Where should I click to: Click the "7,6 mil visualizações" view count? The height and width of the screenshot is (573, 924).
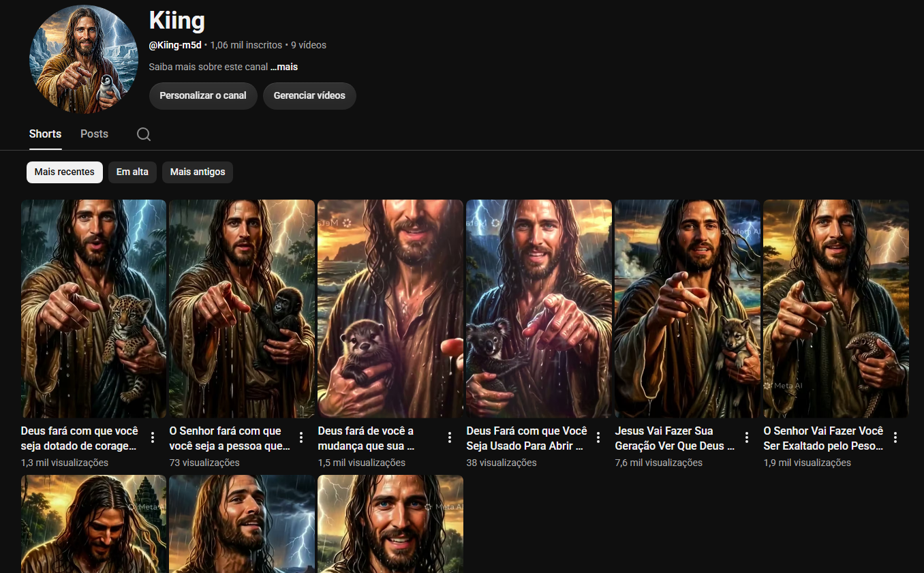click(x=659, y=463)
